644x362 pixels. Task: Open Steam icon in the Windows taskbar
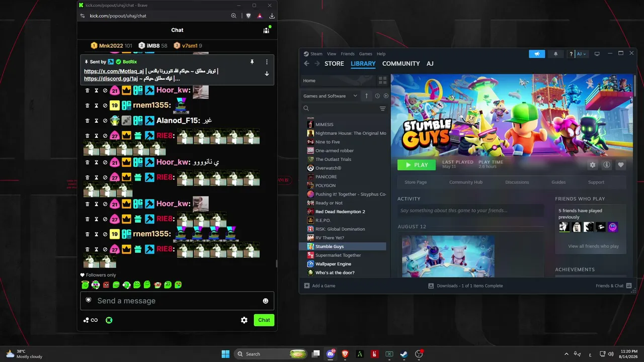point(404,354)
